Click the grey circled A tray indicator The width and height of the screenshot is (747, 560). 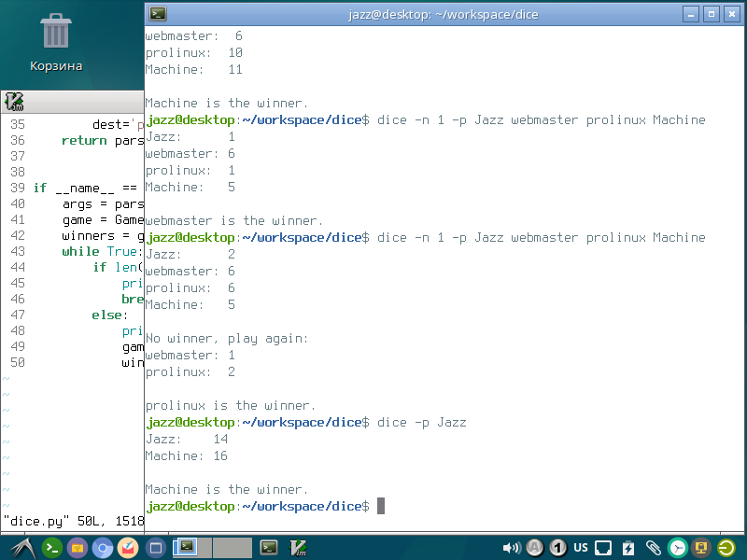pyautogui.click(x=535, y=548)
